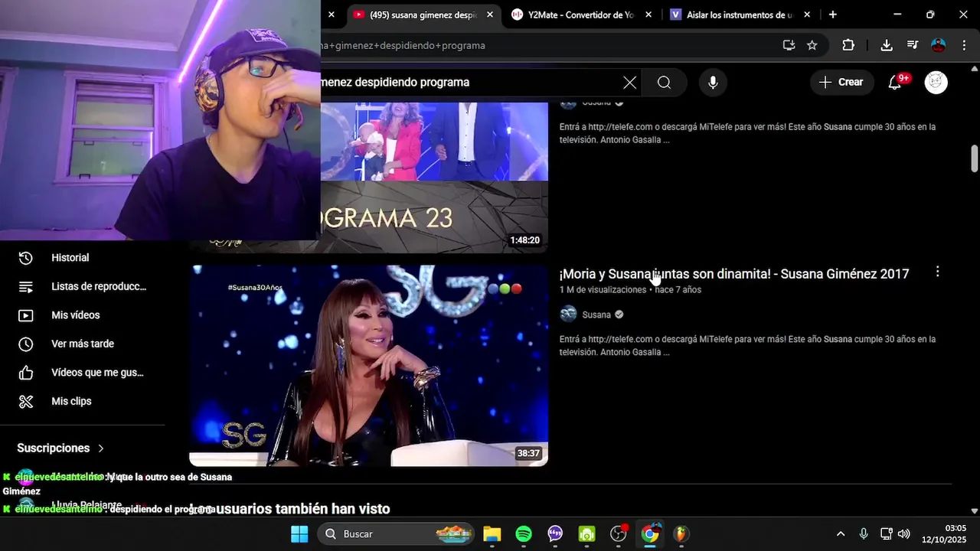
Task: Open more options for Moria y Susana video
Action: pos(937,272)
